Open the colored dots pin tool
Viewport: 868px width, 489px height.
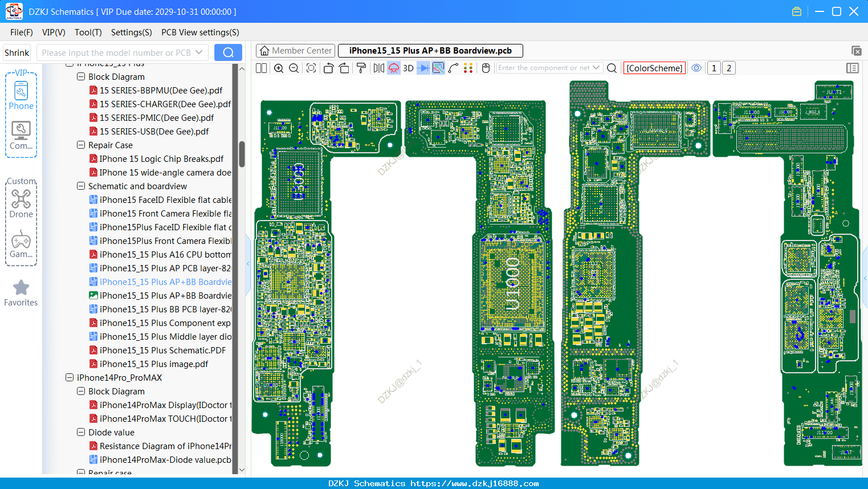point(468,68)
